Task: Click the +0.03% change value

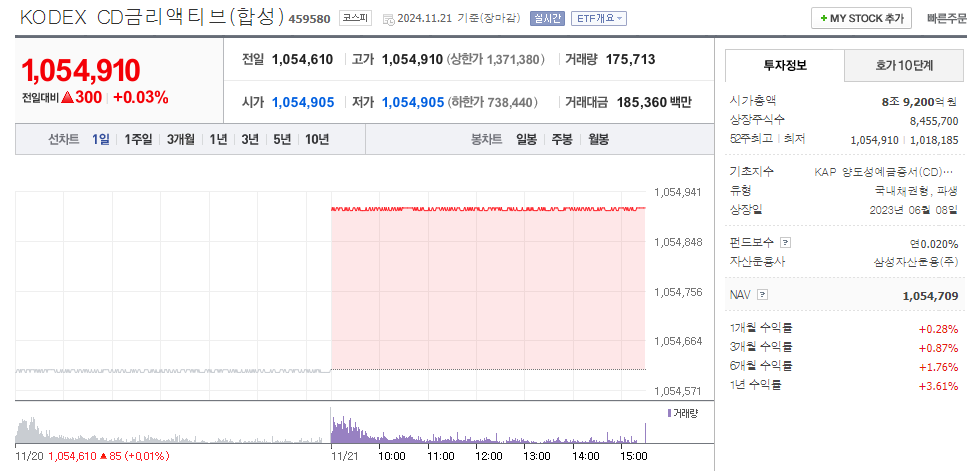Action: [141, 97]
